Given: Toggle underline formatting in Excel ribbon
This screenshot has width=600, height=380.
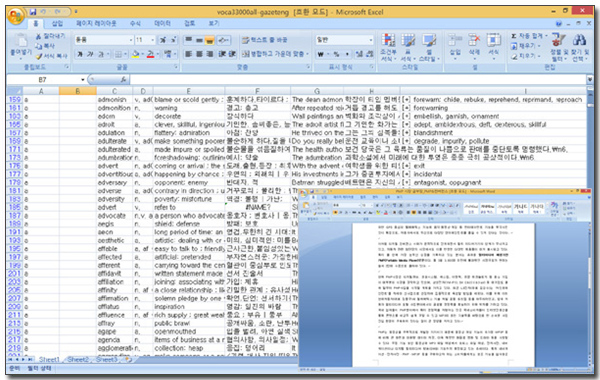Looking at the screenshot, I should click(101, 54).
